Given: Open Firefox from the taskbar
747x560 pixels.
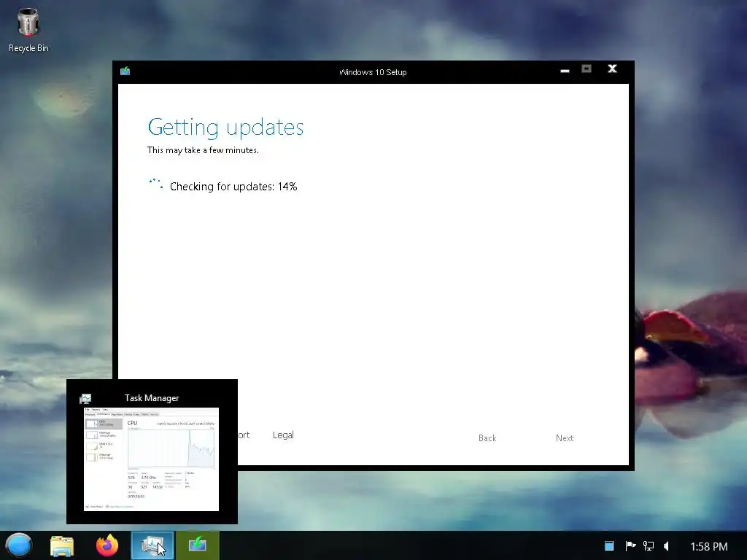Looking at the screenshot, I should click(x=107, y=545).
